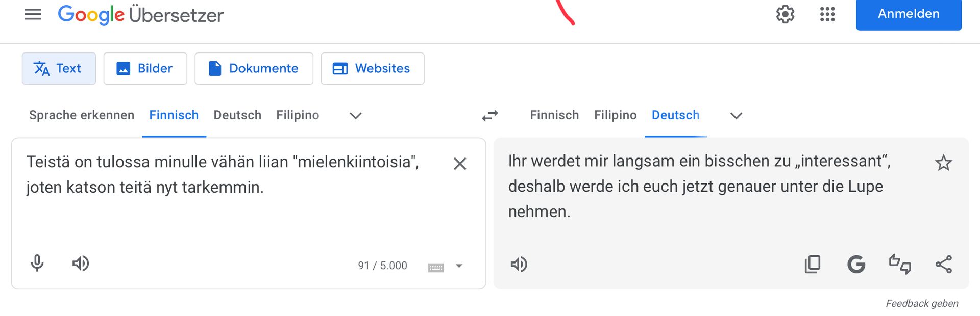The width and height of the screenshot is (980, 316).
Task: Open the Google apps grid
Action: [x=827, y=14]
